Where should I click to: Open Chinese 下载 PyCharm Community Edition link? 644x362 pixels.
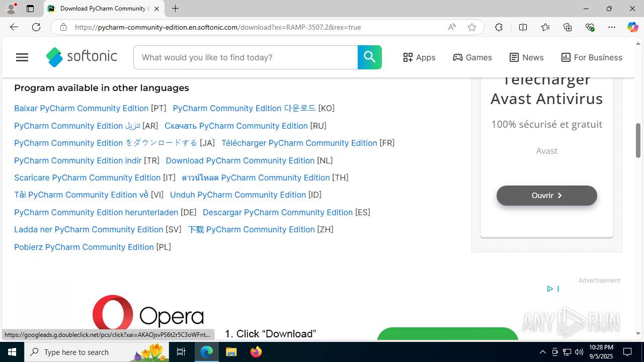(251, 229)
